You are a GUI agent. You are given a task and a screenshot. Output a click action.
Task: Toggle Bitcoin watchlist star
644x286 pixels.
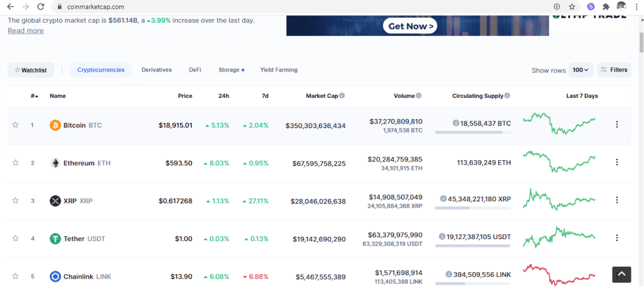click(x=15, y=125)
